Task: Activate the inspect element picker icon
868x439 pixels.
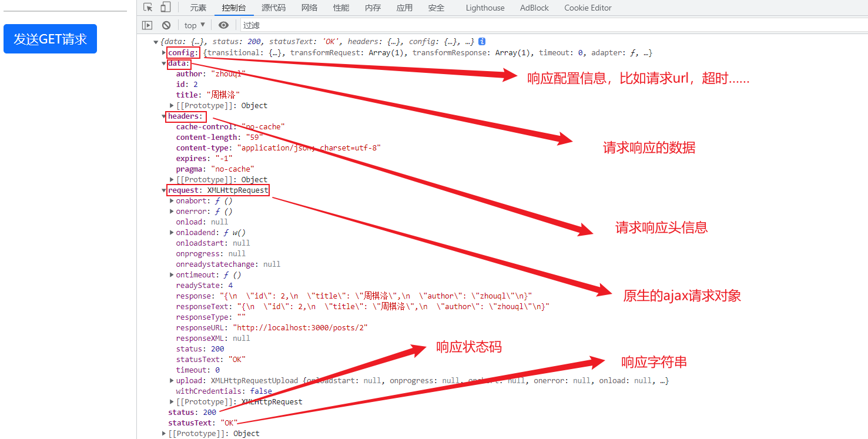Action: coord(148,8)
